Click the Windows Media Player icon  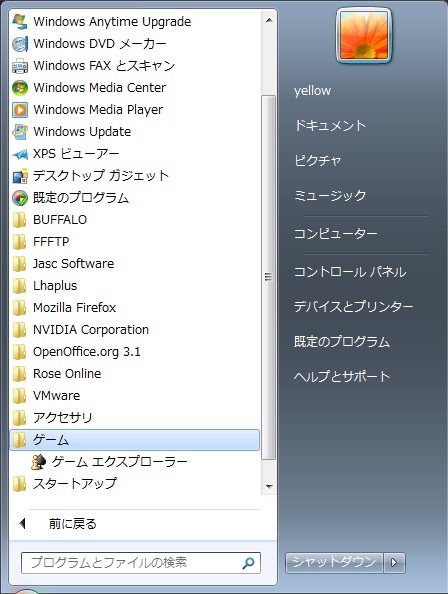point(20,110)
